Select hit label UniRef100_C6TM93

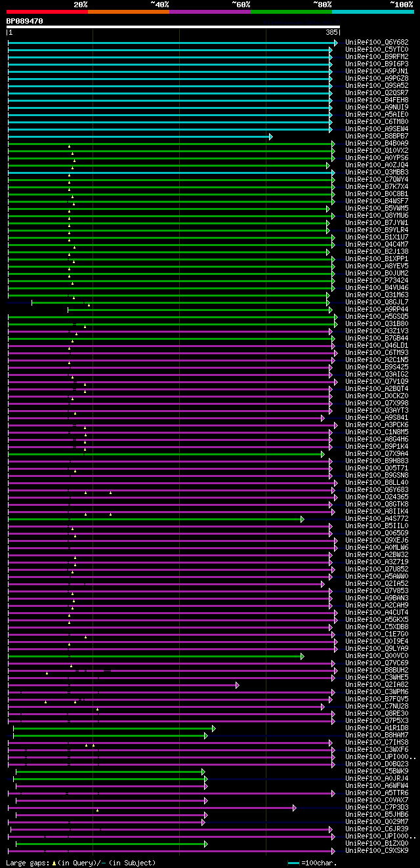pyautogui.click(x=377, y=353)
